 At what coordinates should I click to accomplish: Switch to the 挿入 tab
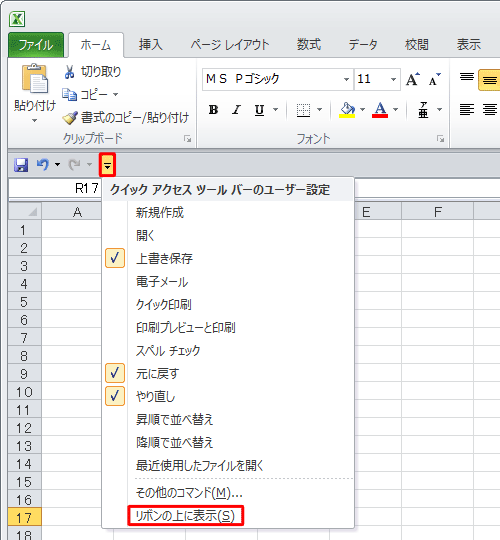(150, 45)
